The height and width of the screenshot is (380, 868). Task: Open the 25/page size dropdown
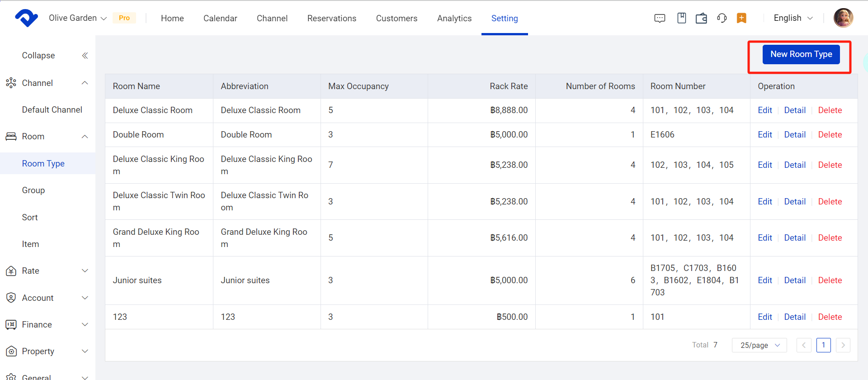coord(759,345)
